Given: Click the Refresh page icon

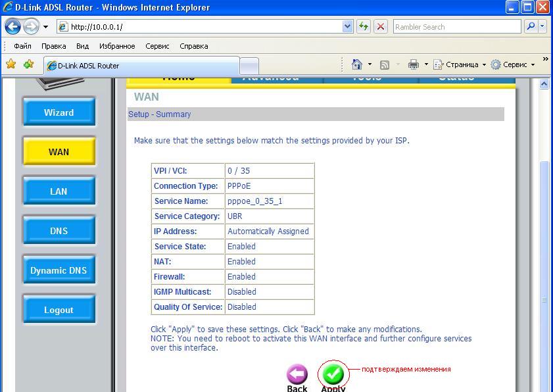Looking at the screenshot, I should (363, 27).
